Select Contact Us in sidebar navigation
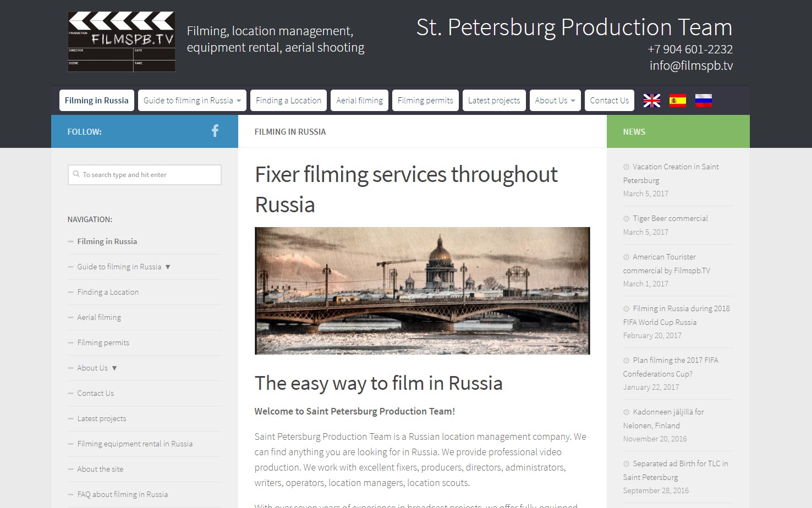Viewport: 812px width, 508px height. [96, 393]
